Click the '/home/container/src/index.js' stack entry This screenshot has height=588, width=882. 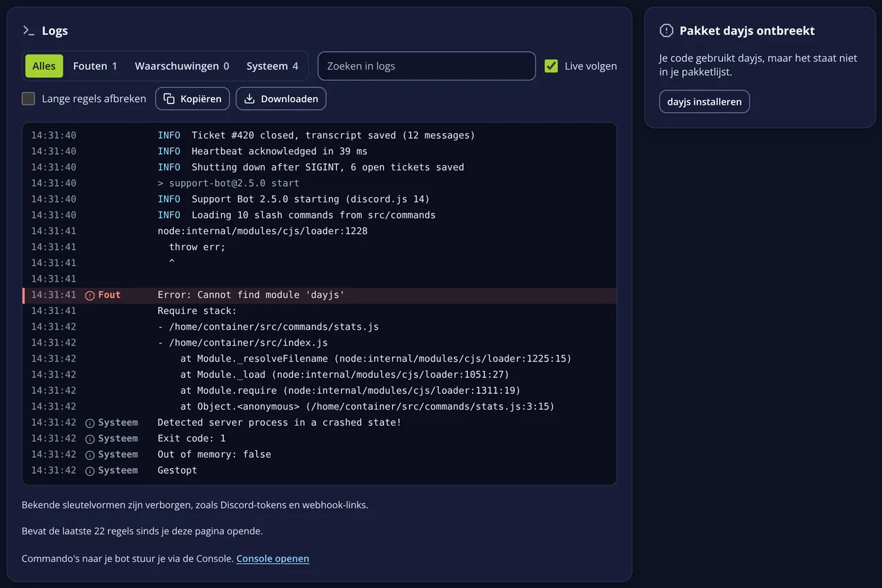click(320, 343)
